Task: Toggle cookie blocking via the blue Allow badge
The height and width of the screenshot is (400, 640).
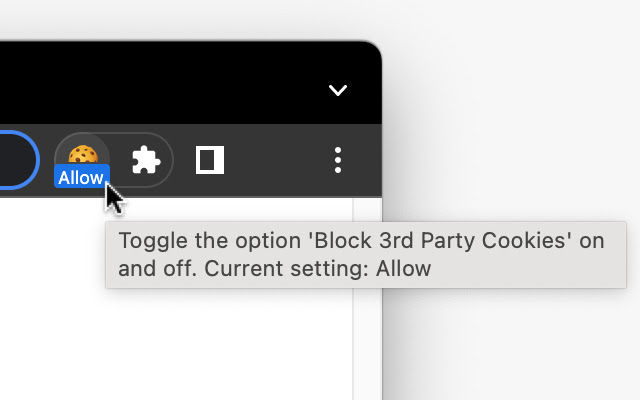Action: tap(81, 178)
